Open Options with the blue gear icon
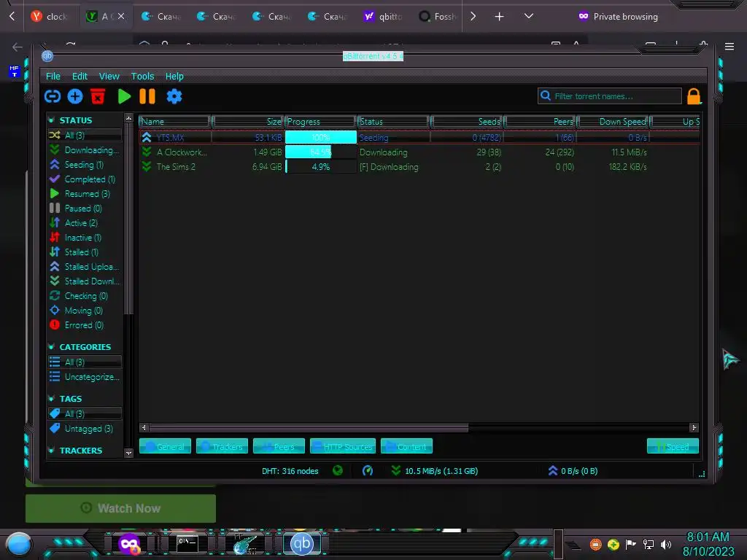Screen dimensions: 747x560 coord(174,97)
